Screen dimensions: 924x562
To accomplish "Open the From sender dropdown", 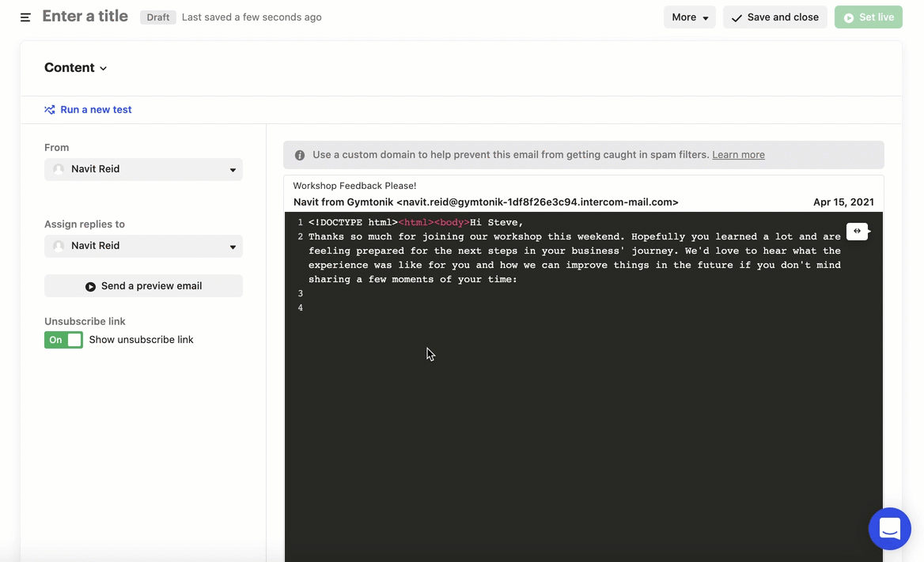I will [x=143, y=169].
